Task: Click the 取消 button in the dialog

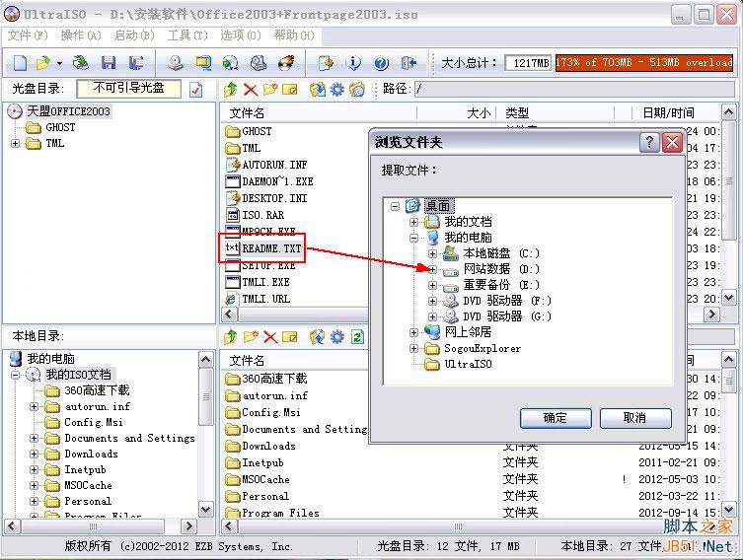Action: click(635, 418)
